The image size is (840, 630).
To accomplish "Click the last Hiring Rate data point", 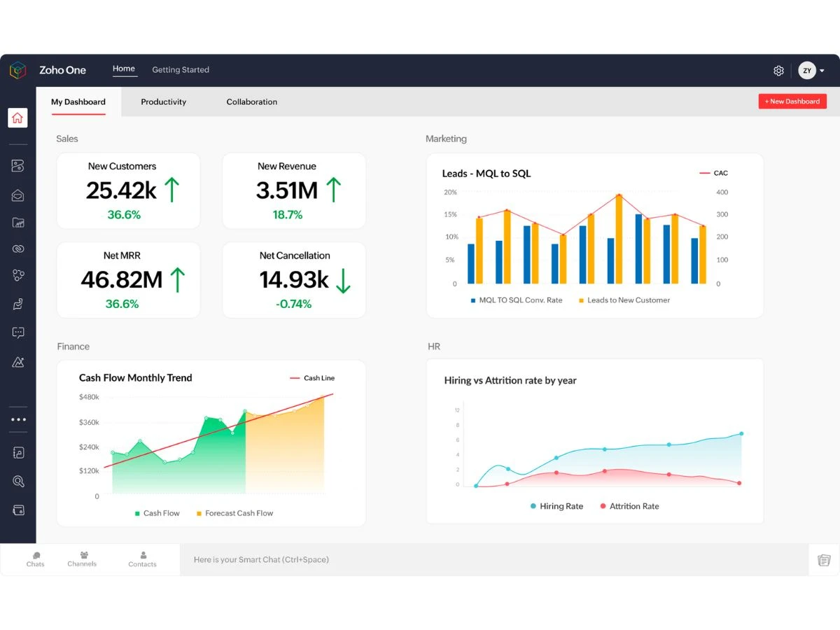I will coord(741,434).
